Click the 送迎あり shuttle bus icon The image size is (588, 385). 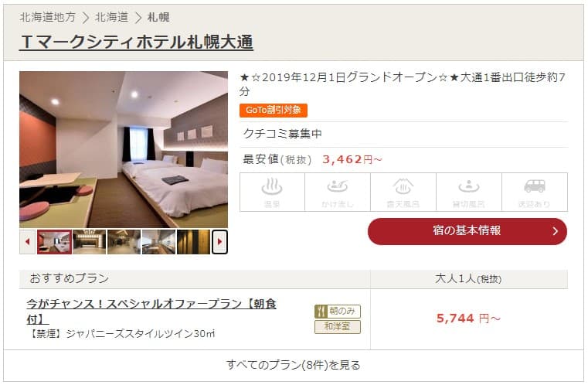(x=535, y=192)
